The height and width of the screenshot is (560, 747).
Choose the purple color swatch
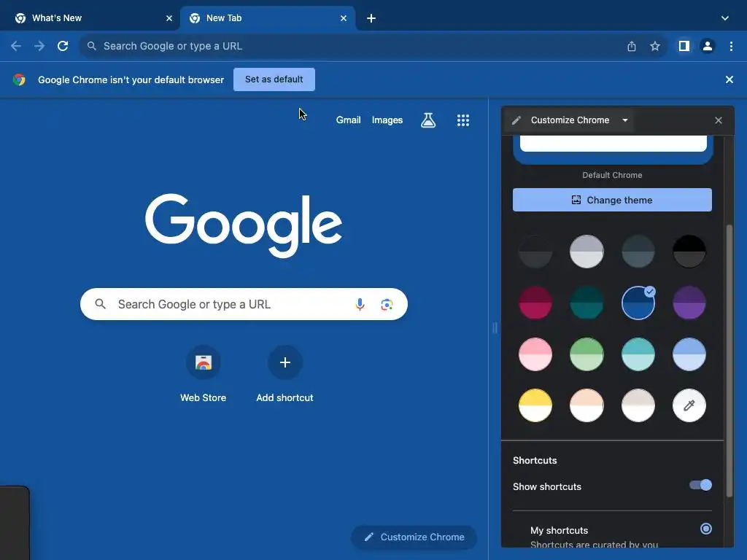point(689,303)
